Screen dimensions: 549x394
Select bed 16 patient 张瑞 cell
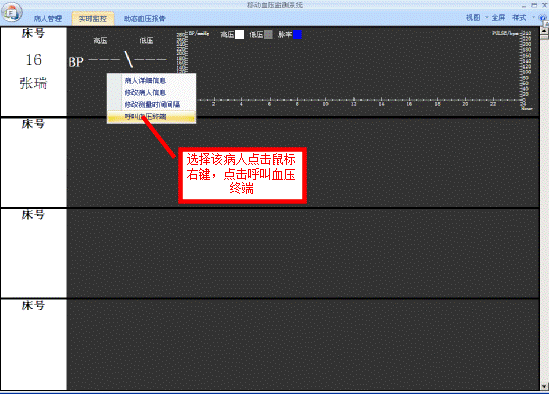pos(34,71)
